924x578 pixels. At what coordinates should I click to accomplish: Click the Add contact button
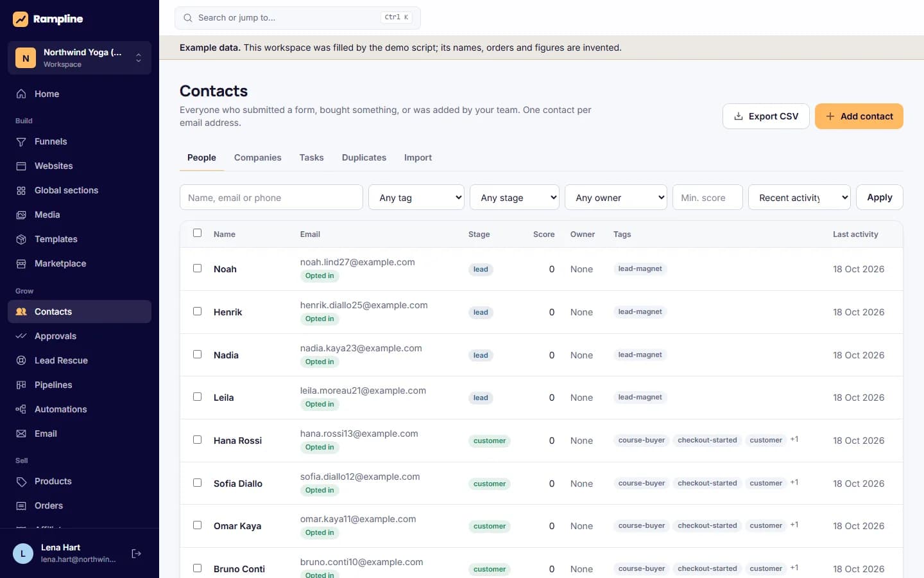point(859,116)
